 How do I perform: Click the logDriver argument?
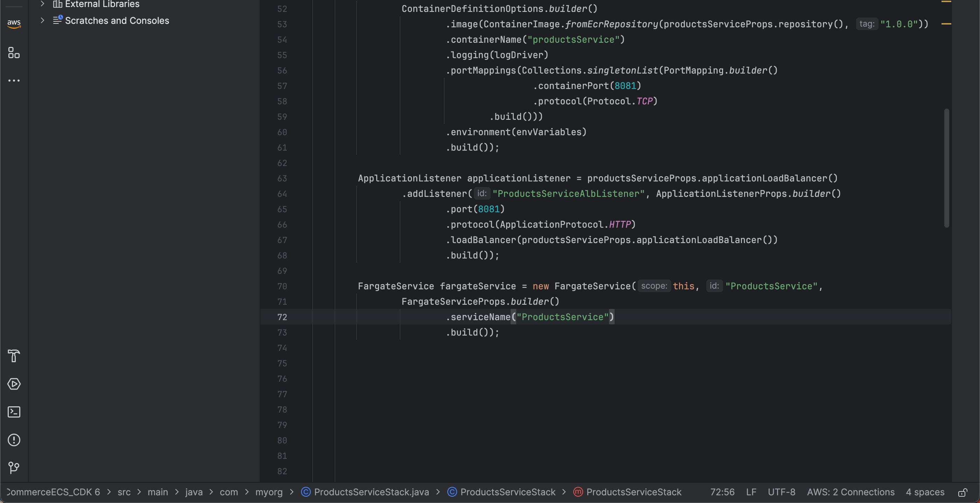click(519, 55)
